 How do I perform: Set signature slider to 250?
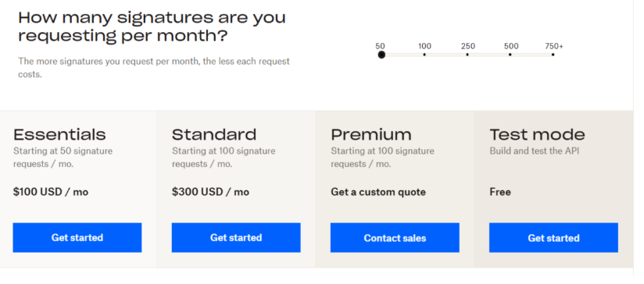[467, 55]
